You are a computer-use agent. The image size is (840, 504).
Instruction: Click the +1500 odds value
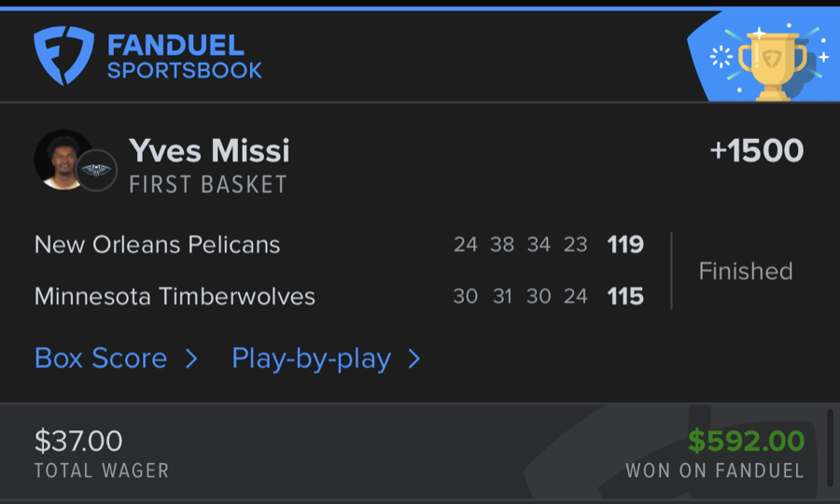756,151
